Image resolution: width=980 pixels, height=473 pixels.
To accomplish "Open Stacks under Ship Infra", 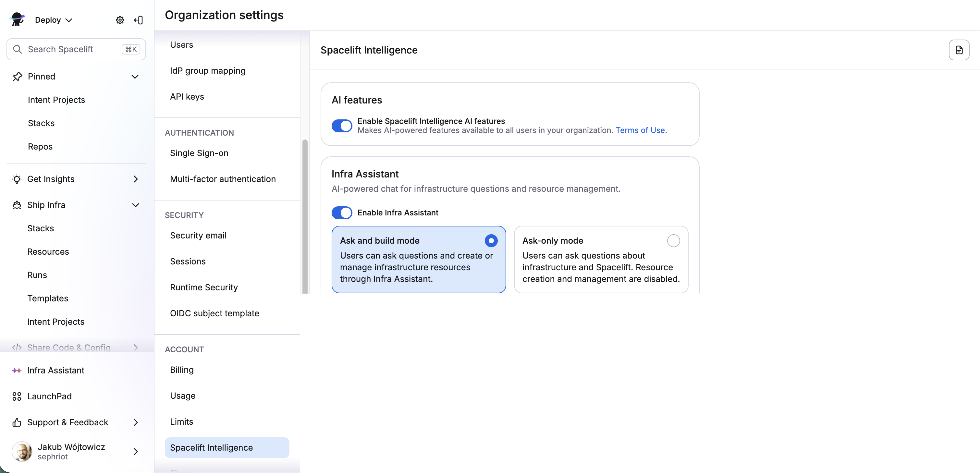I will [x=40, y=228].
